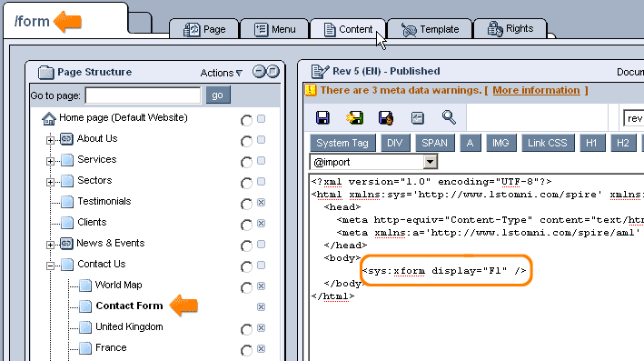Expand the Sectors tree node
This screenshot has height=361, width=644.
tap(50, 182)
